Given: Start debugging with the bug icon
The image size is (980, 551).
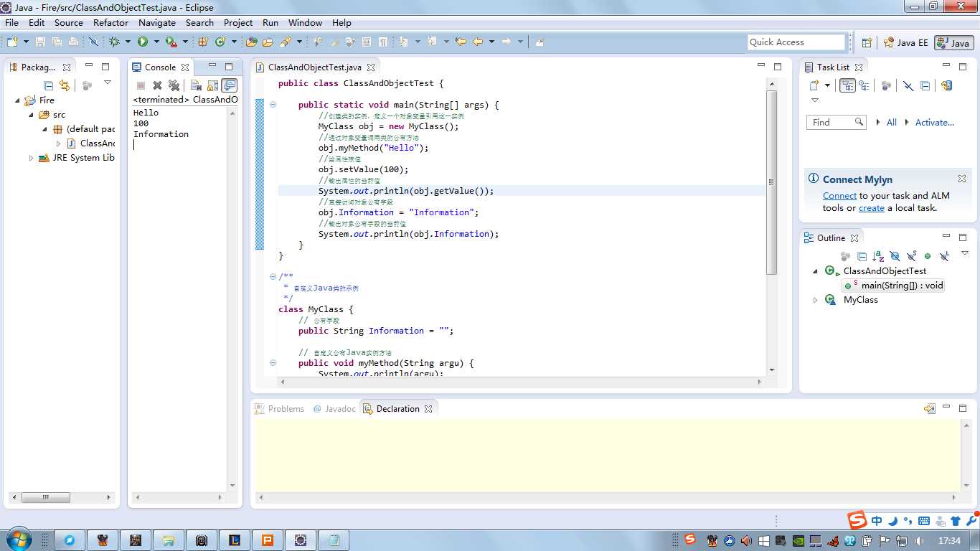Looking at the screenshot, I should point(114,42).
